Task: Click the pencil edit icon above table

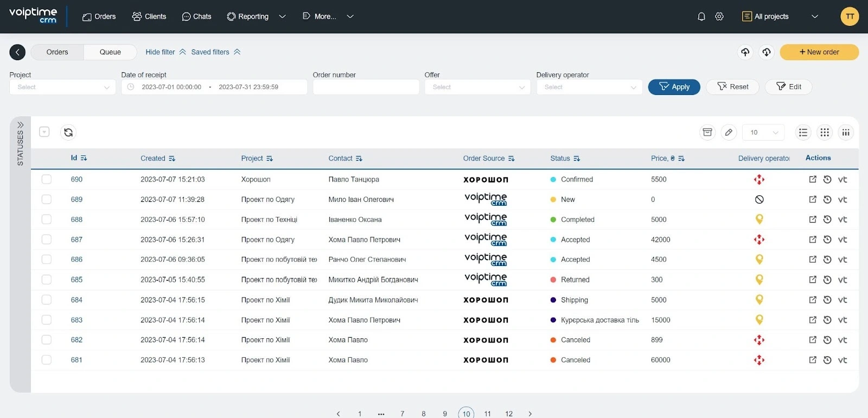Action: click(x=729, y=132)
